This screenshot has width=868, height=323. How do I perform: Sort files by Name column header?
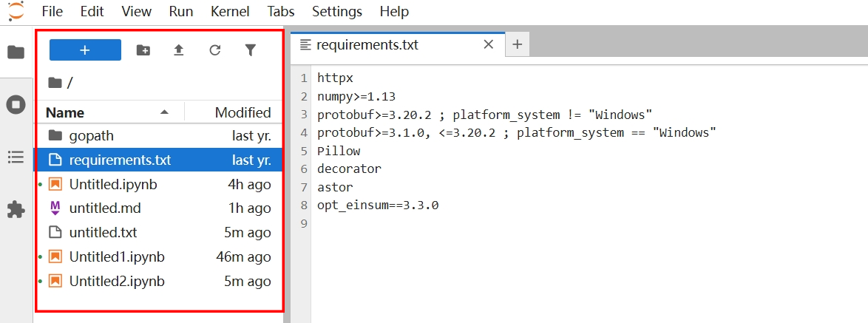pos(65,112)
